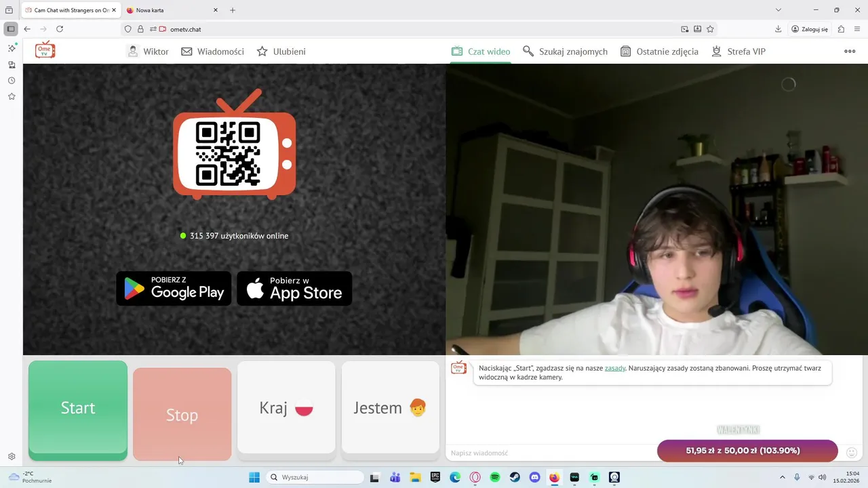Click the OmeTV logo icon
Screen dimensions: 868x488
pyautogui.click(x=45, y=50)
